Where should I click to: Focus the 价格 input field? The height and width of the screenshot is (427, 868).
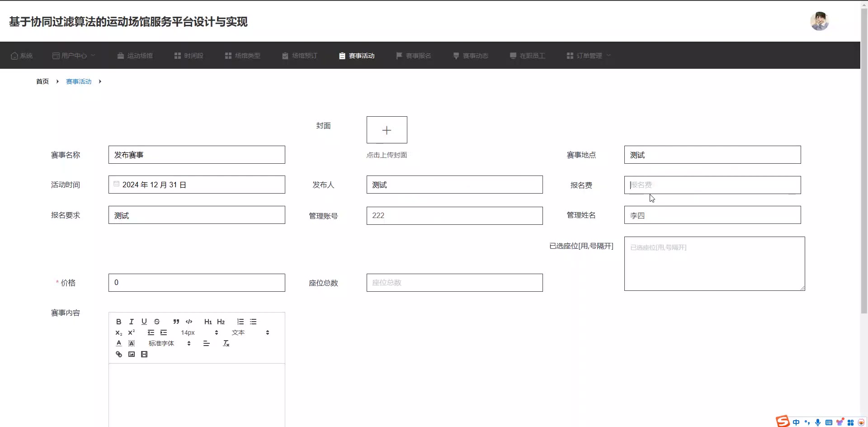pyautogui.click(x=197, y=283)
